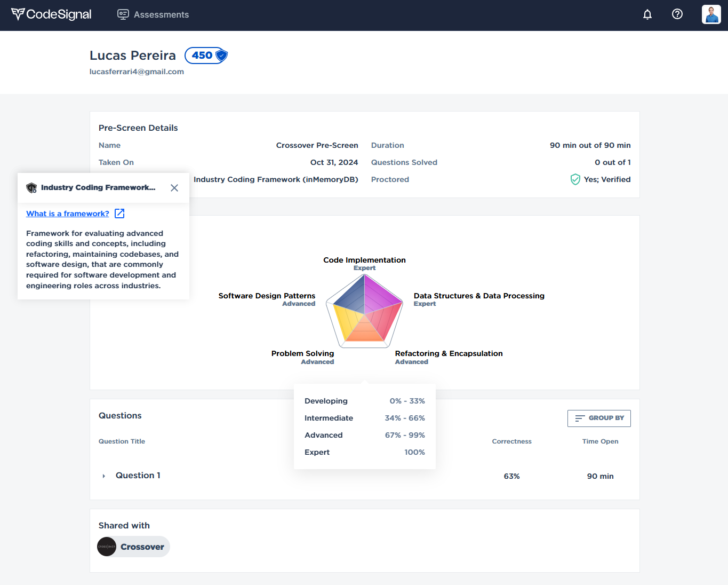Click the green proctored verified shield icon
The height and width of the screenshot is (585, 728).
coord(575,179)
